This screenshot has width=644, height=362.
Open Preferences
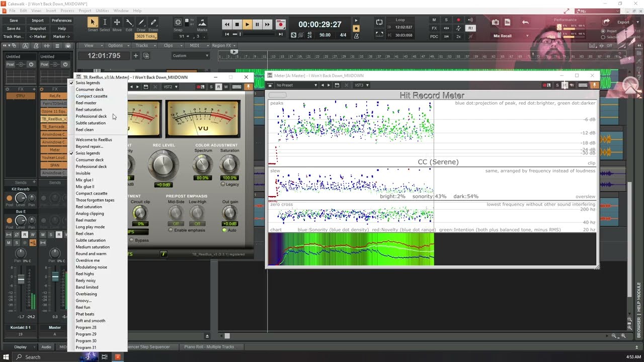pos(62,21)
